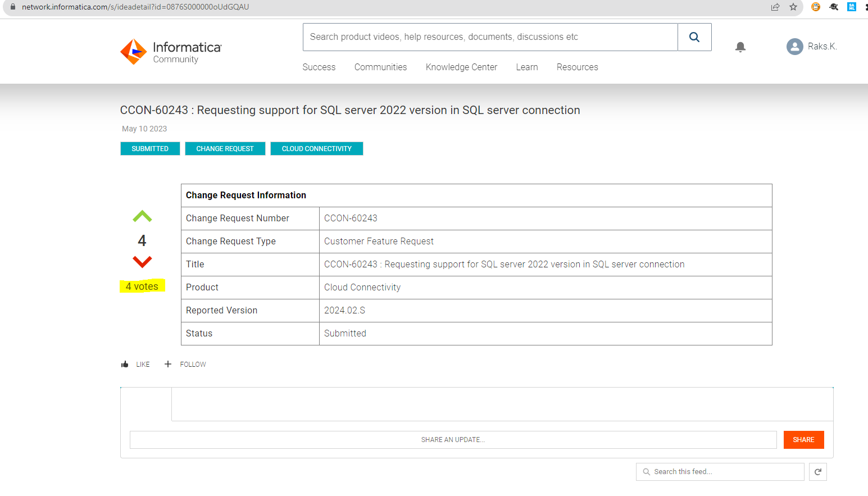Open the user profile avatar
Viewport: 868px width, 496px height.
[794, 47]
